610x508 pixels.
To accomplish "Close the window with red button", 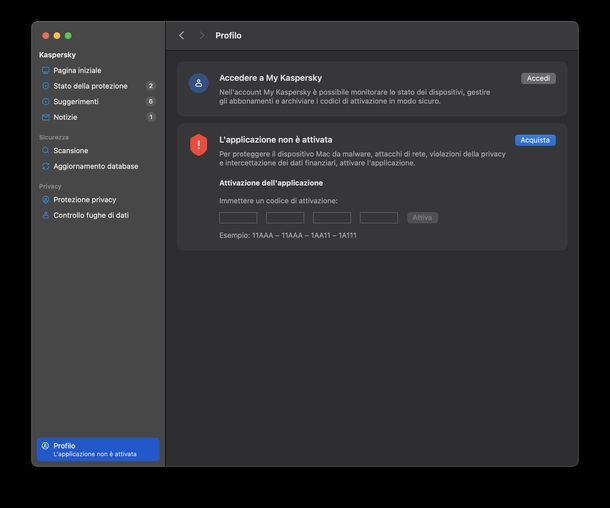I will 46,36.
